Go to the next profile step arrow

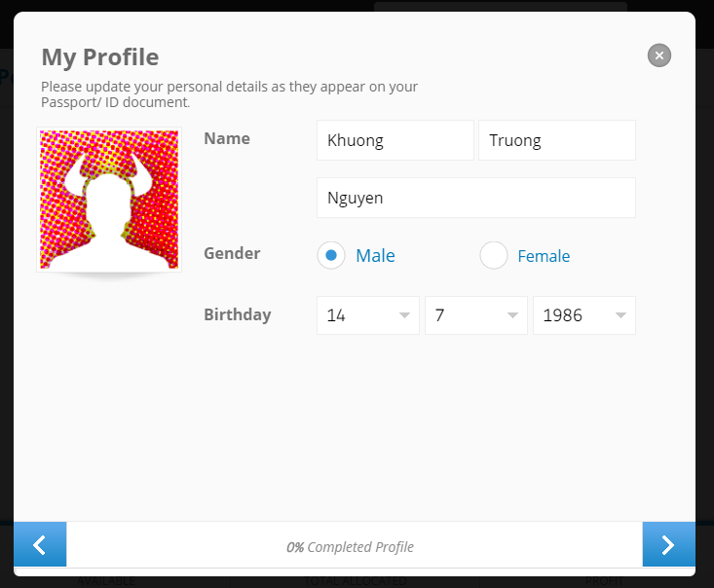(668, 544)
